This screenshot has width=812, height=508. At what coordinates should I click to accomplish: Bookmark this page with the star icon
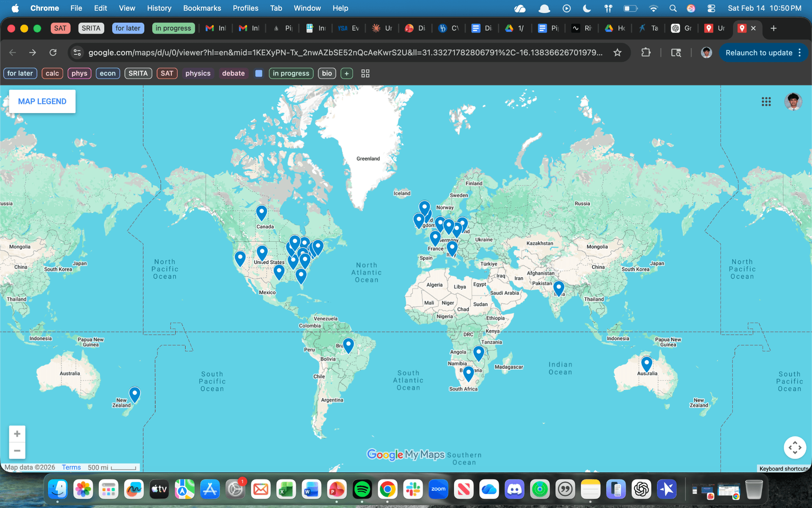point(617,52)
